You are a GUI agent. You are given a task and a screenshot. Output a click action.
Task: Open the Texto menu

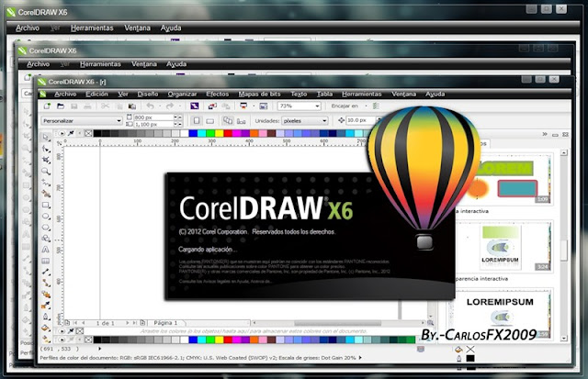pyautogui.click(x=299, y=94)
